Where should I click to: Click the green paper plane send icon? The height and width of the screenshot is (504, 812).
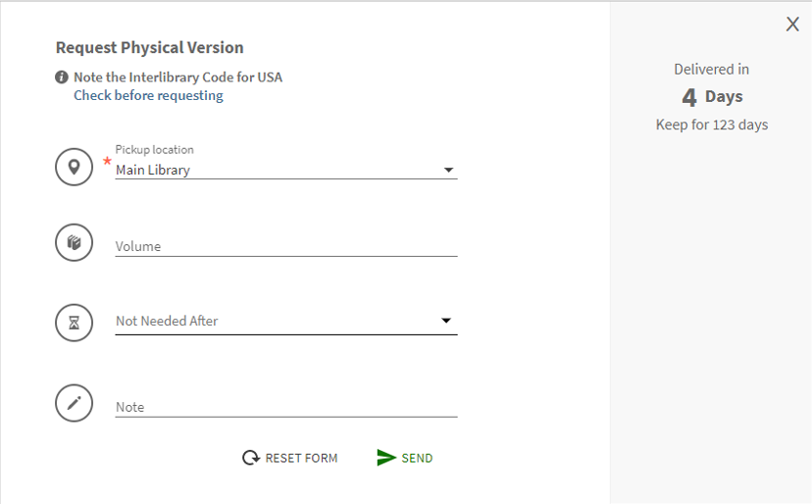[386, 458]
